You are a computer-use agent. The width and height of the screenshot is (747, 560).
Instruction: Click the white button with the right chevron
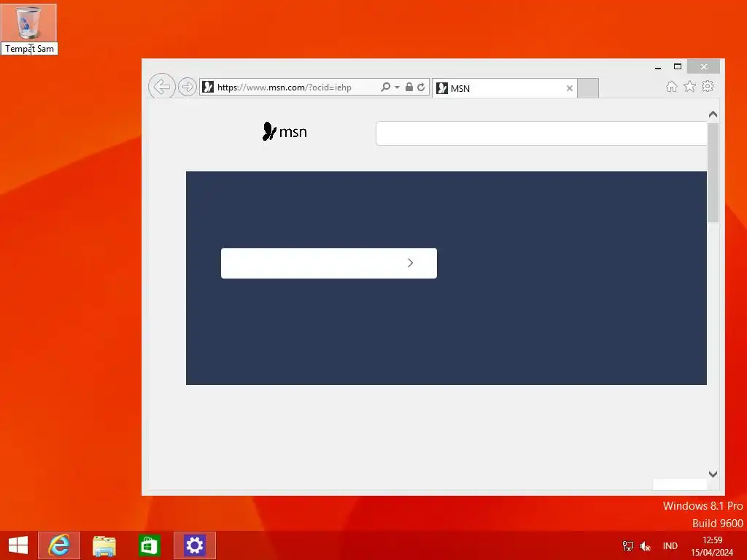[329, 262]
